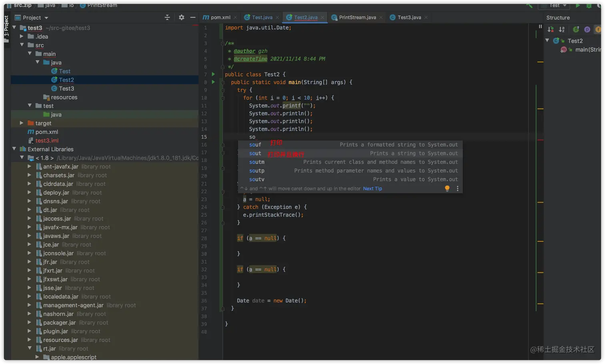Click run gutter arrow beside main method
Viewport: 605px width, 364px height.
pos(213,82)
